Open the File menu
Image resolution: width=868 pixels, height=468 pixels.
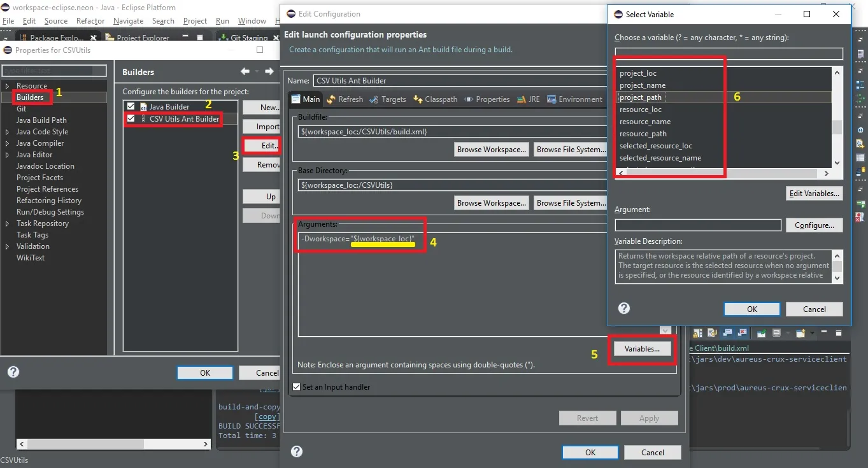(8, 21)
